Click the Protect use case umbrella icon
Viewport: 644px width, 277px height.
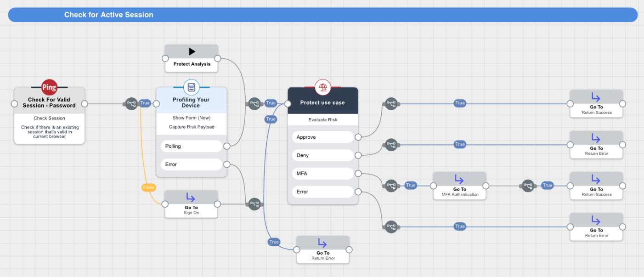(322, 87)
